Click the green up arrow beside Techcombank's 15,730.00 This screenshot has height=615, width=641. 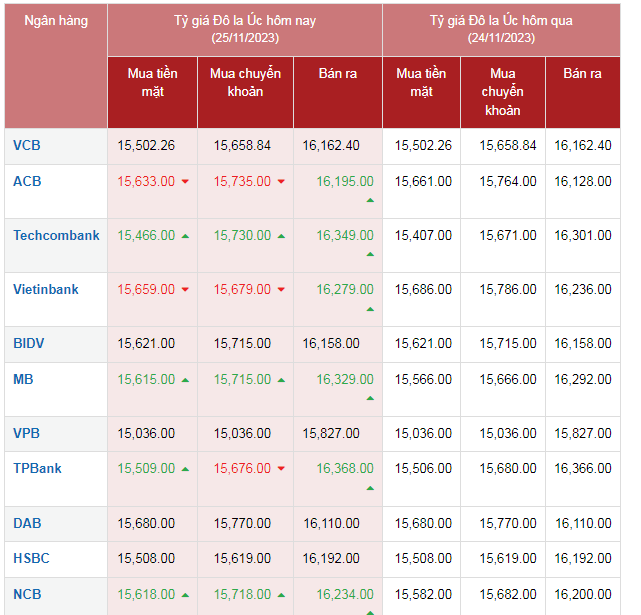coord(282,236)
